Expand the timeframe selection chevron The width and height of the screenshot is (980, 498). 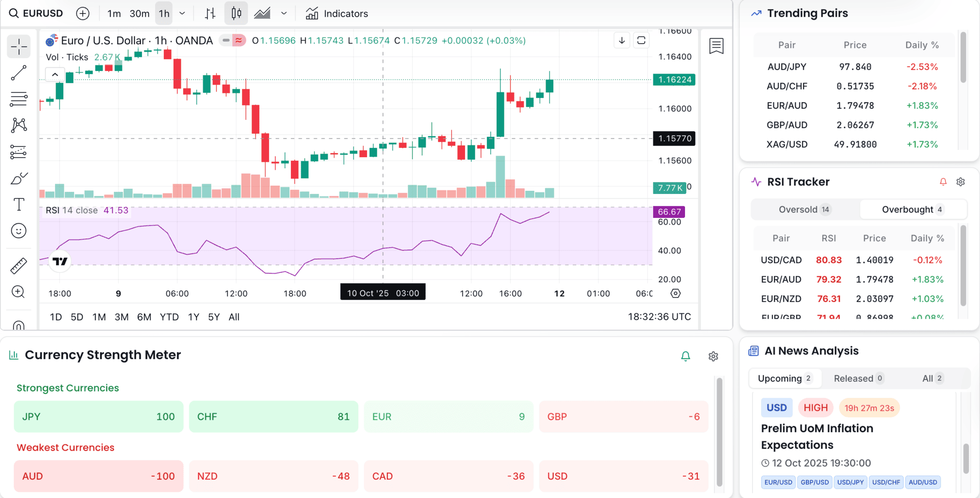[x=182, y=13]
